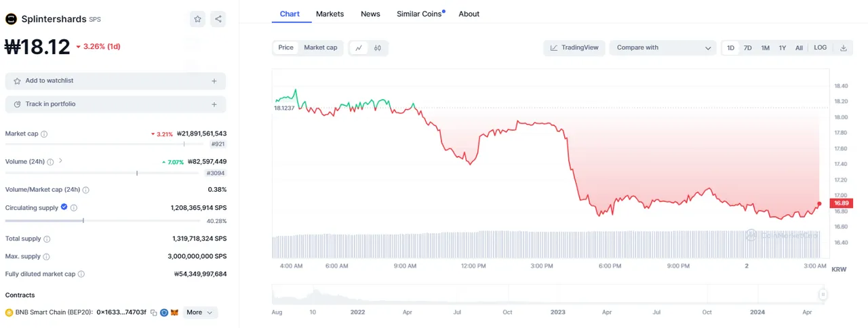This screenshot has height=328, width=868.
Task: Open the Similar Coins tab
Action: pos(420,14)
